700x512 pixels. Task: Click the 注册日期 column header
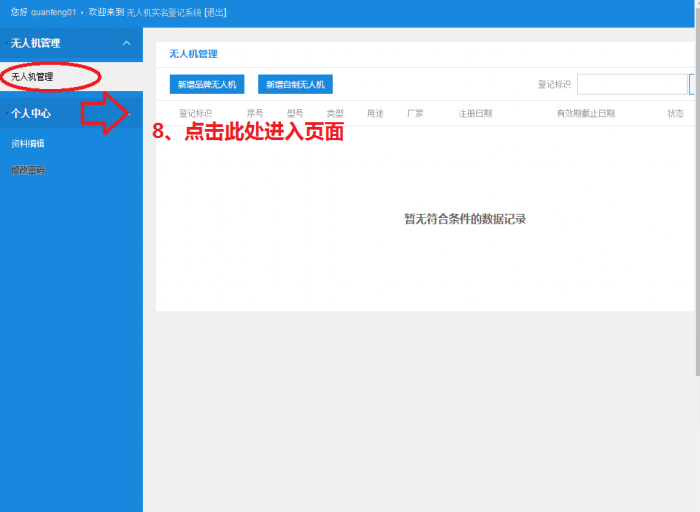tap(475, 113)
